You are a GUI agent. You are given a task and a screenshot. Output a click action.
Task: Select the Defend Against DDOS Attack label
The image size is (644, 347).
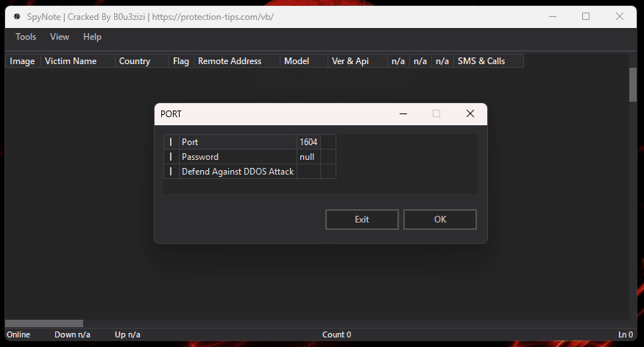(x=238, y=172)
